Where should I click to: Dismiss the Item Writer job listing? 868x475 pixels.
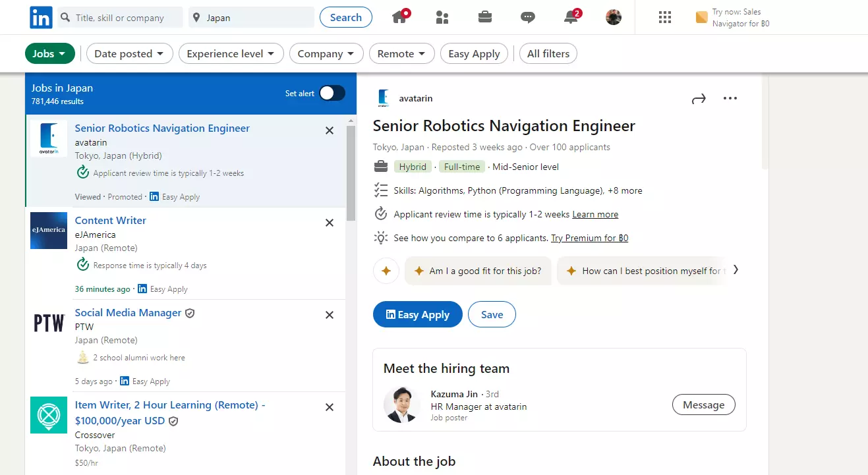point(330,407)
